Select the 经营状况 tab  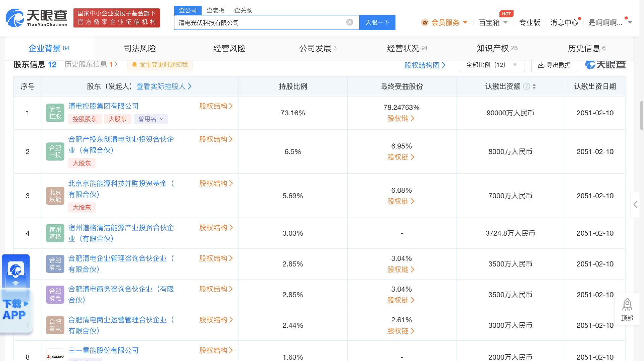407,48
